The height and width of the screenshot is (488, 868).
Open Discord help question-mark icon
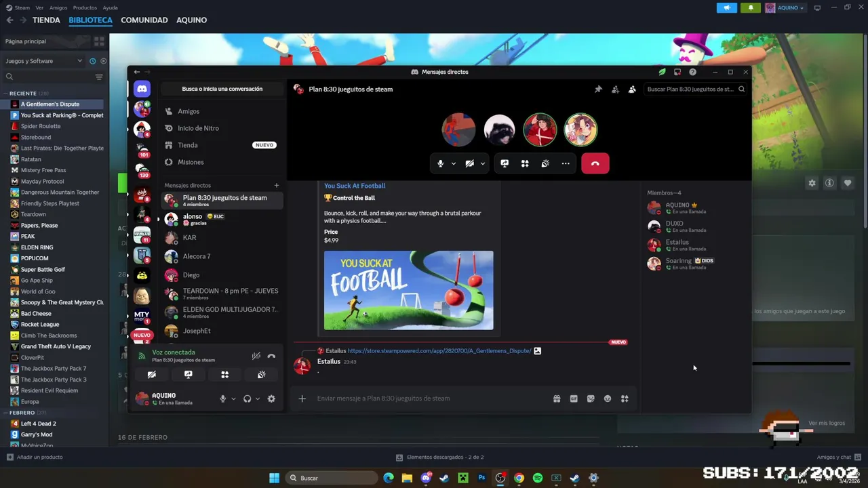[x=692, y=72]
